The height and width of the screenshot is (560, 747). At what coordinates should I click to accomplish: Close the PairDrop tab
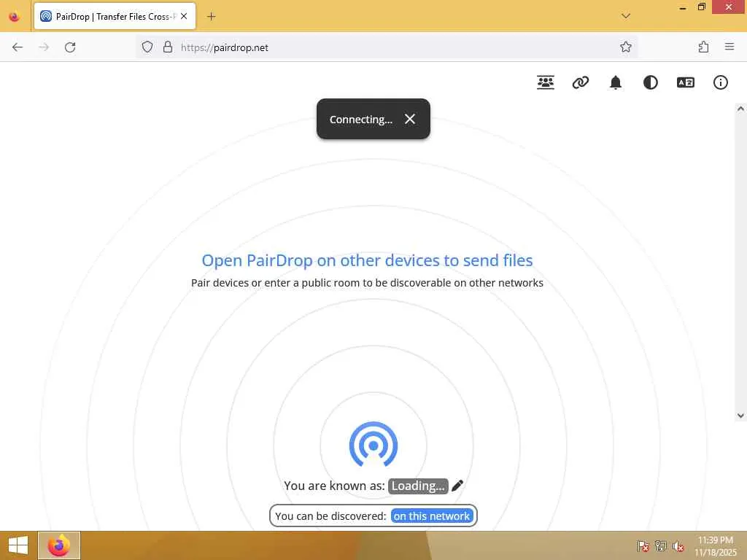point(184,16)
